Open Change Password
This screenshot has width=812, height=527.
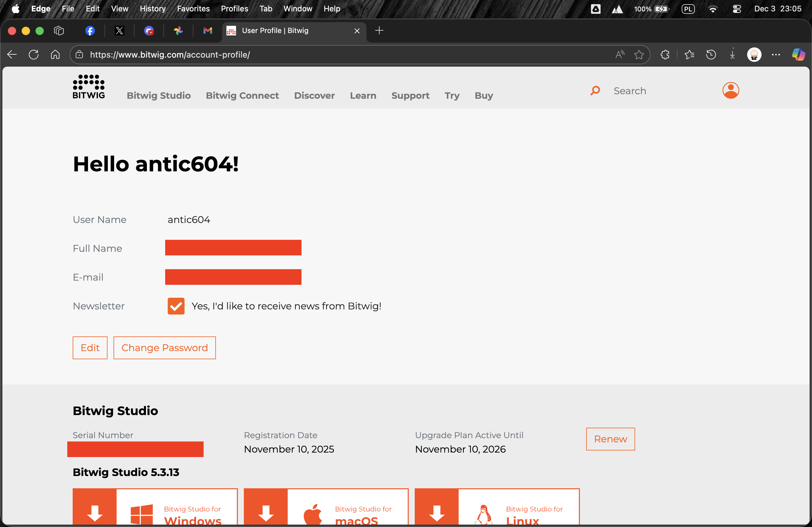(x=165, y=348)
